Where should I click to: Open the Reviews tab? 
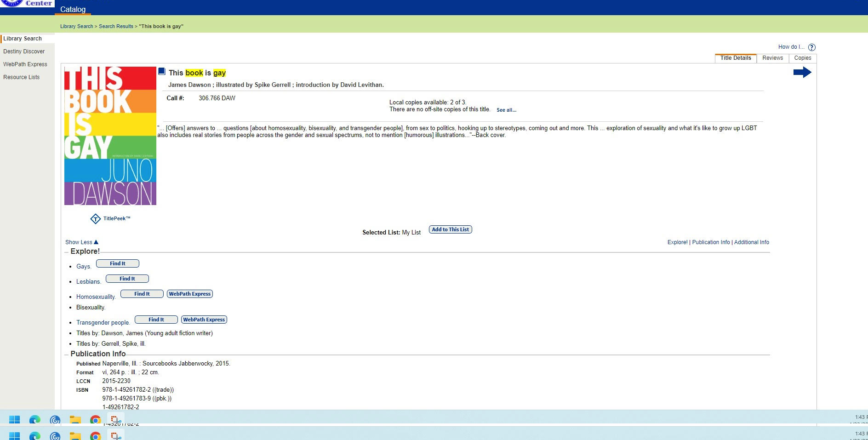point(772,58)
